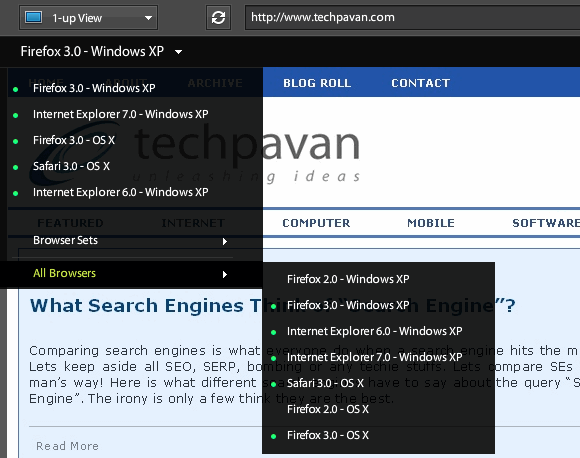This screenshot has width=580, height=458.
Task: Open the BLOG ROLL page link
Action: click(x=317, y=83)
